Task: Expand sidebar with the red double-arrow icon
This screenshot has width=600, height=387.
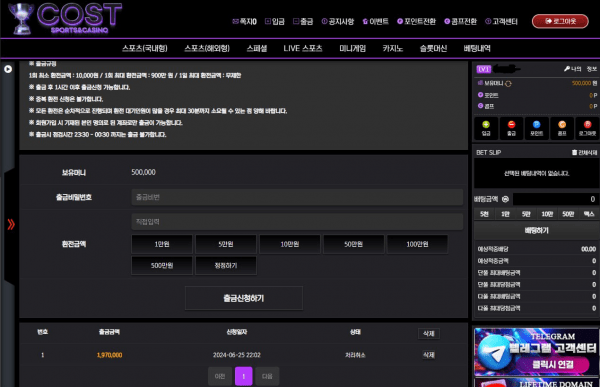Action: [x=11, y=224]
